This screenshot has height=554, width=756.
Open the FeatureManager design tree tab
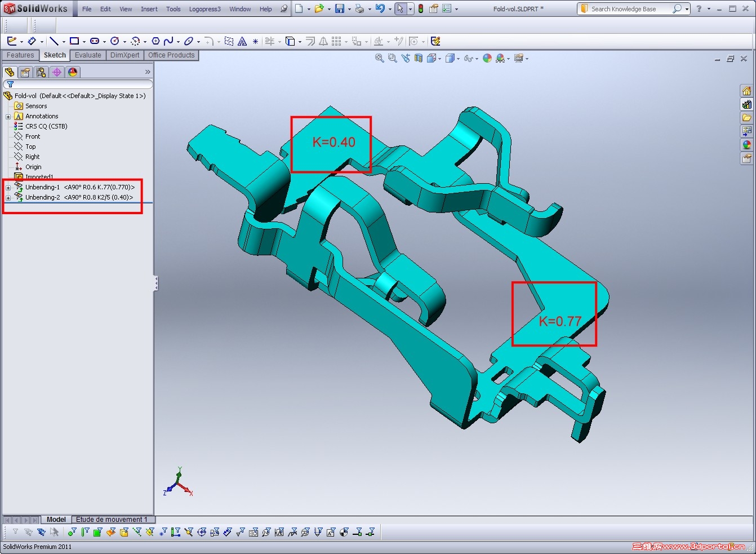[x=10, y=72]
